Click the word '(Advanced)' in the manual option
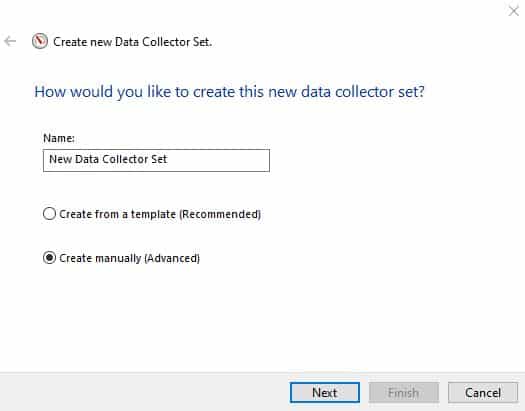This screenshot has height=411, width=525. [172, 258]
